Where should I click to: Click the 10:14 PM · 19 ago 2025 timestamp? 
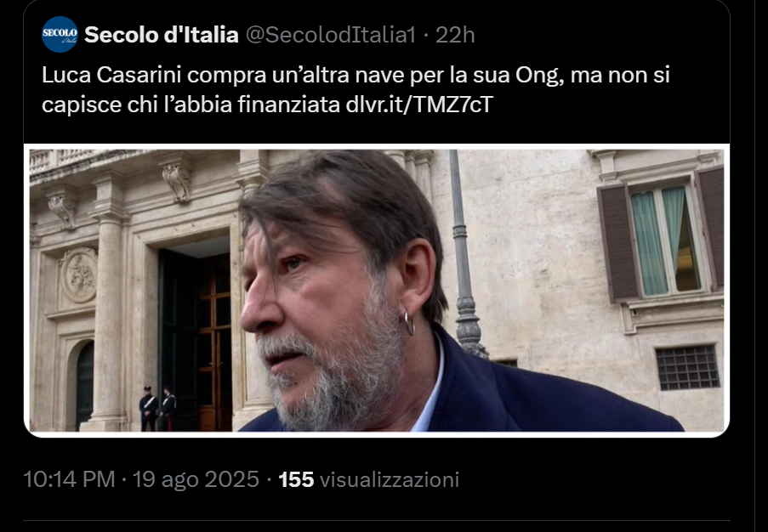pos(141,479)
